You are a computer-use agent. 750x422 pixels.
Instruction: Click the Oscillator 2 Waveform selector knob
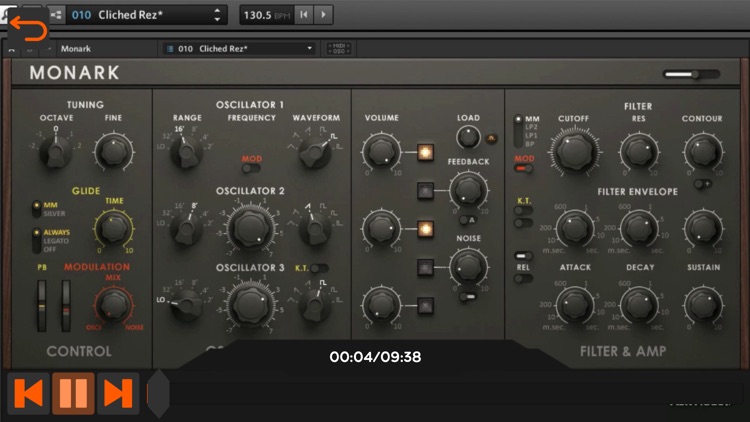[x=315, y=229]
